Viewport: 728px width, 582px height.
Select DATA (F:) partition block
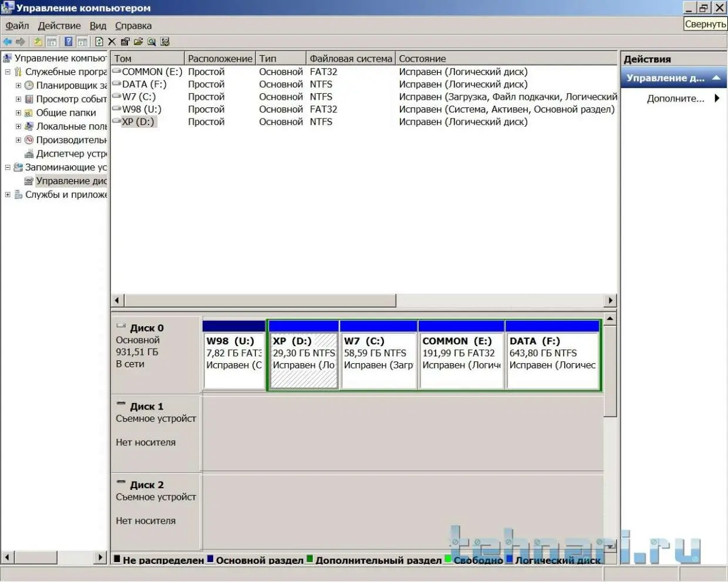tap(552, 355)
